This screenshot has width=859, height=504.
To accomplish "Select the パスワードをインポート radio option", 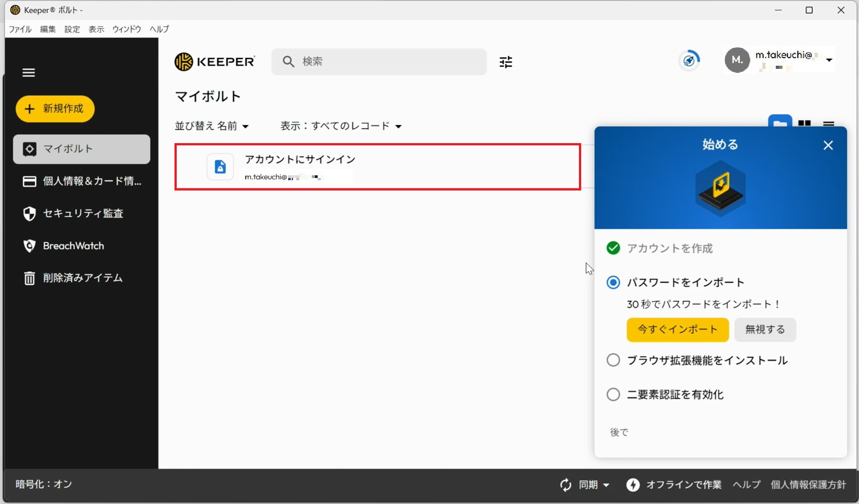I will click(x=613, y=282).
